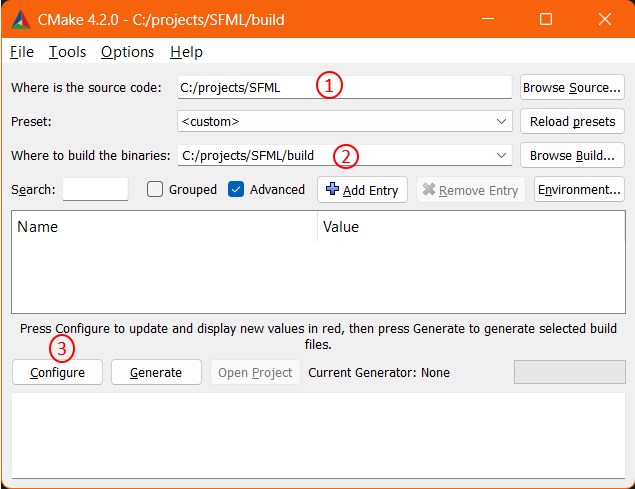The height and width of the screenshot is (489, 635).
Task: Click the Remove Entry button
Action: [x=471, y=190]
